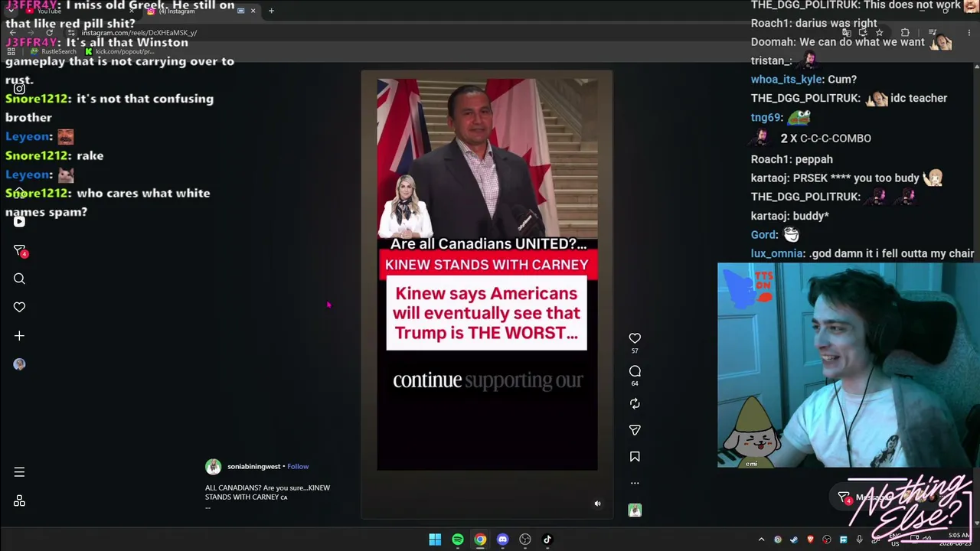Expand the browser tab search dropdown
The height and width of the screenshot is (551, 980).
[11, 11]
